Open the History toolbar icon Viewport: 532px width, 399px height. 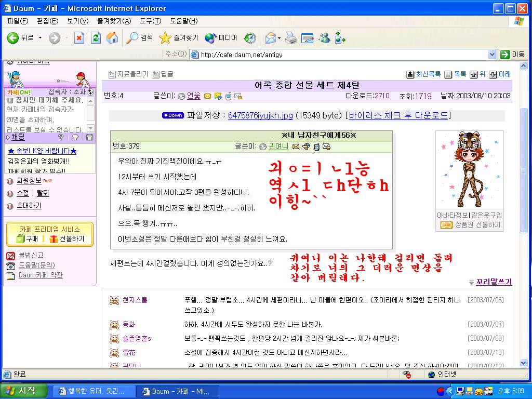(250, 38)
